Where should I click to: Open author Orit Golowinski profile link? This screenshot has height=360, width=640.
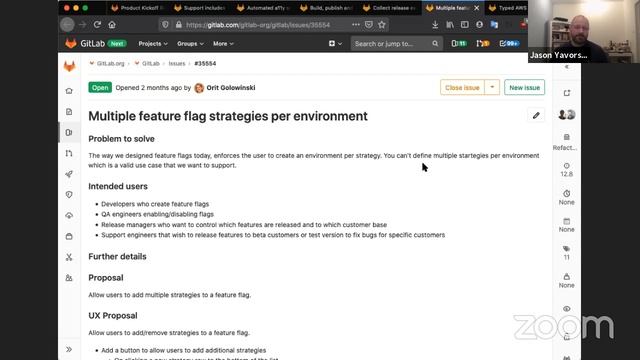coord(231,87)
